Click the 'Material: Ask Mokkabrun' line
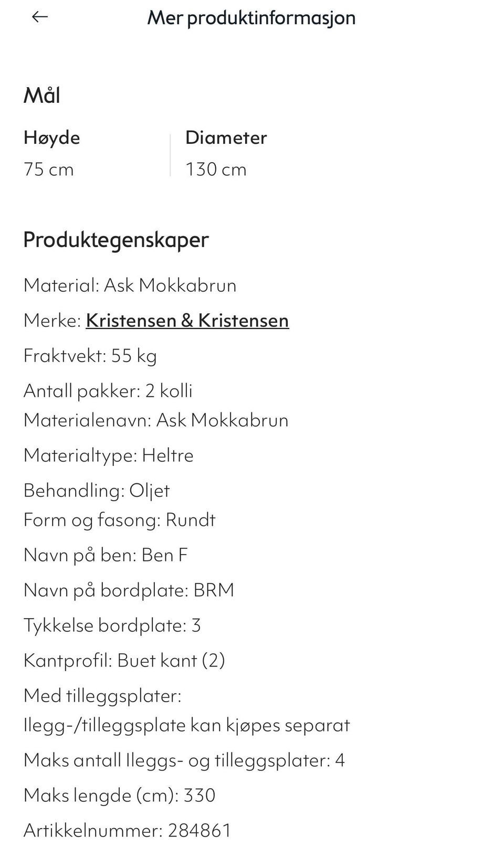Viewport: 504px width, 868px height. (130, 285)
